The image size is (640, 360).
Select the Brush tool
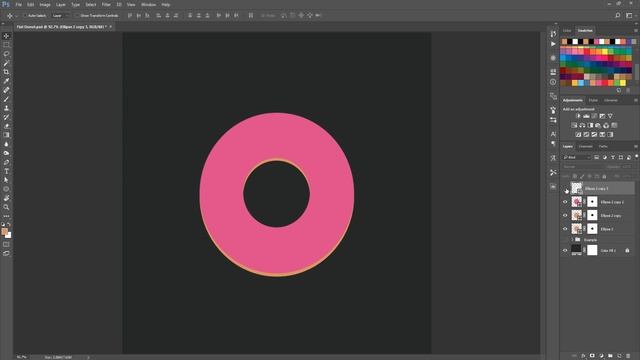coord(6,99)
